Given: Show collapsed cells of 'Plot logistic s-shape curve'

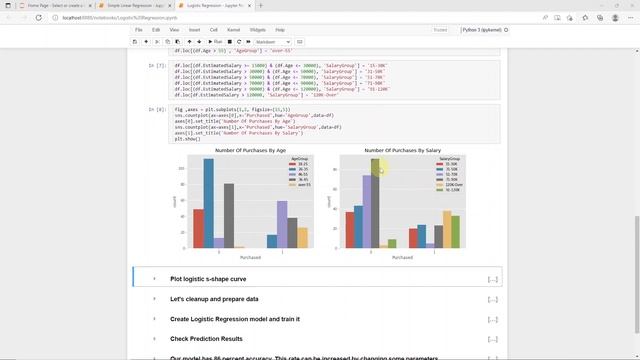Looking at the screenshot, I should point(493,279).
